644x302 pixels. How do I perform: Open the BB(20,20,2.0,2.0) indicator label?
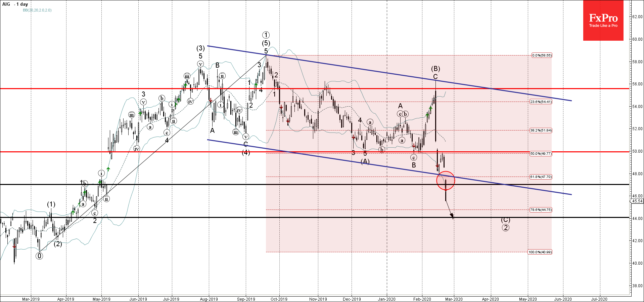coord(37,10)
